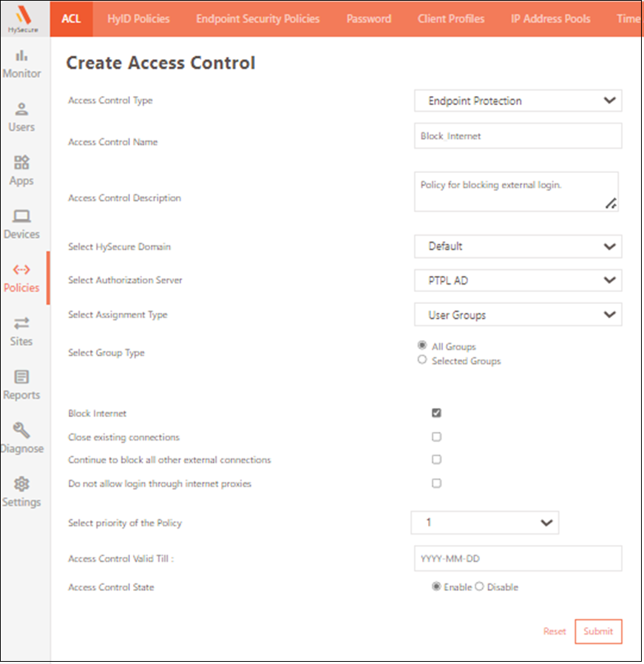Click the Submit button
Screen dimensions: 644x664
click(598, 631)
